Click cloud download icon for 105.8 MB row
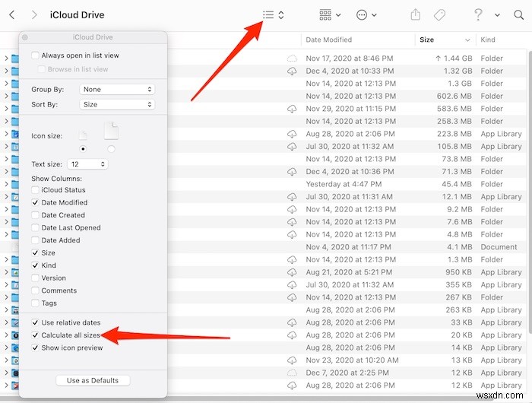Screen dimensions: 532x403 (292, 146)
